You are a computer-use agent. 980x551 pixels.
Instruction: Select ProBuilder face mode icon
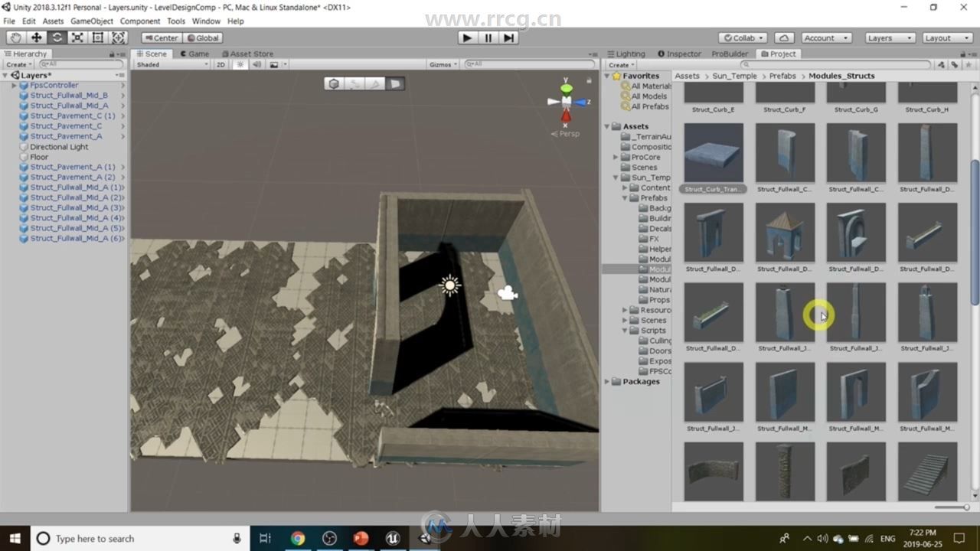pyautogui.click(x=395, y=83)
